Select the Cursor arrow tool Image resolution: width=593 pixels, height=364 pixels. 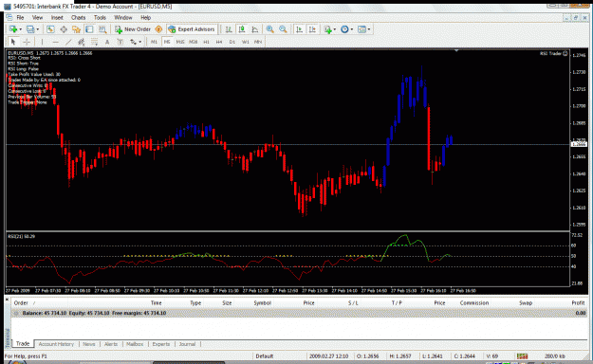coord(13,42)
